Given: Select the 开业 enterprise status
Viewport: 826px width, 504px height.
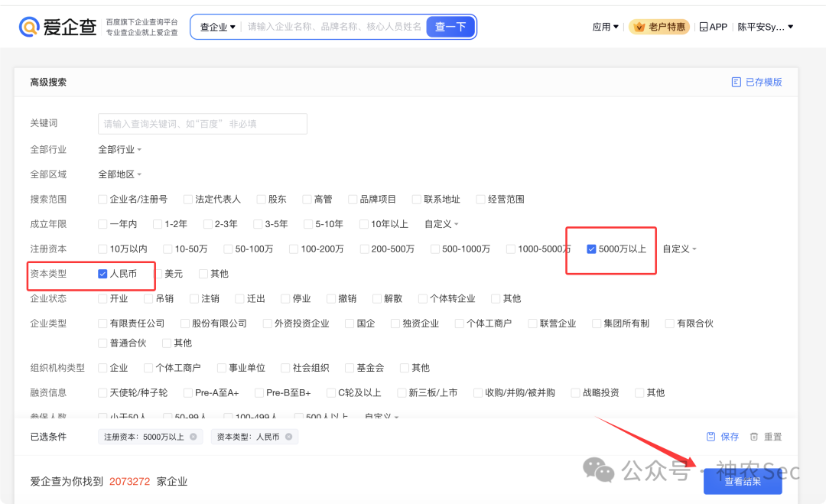Looking at the screenshot, I should pyautogui.click(x=102, y=298).
